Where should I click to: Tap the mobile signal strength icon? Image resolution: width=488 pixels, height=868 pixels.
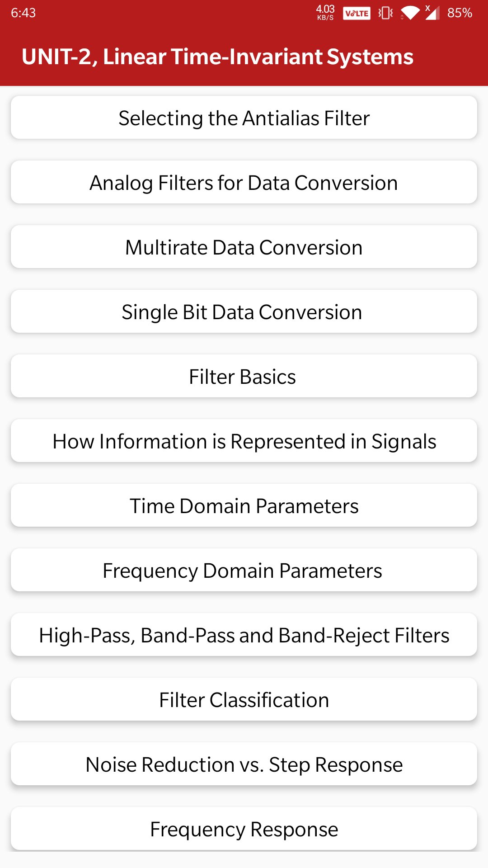432,13
